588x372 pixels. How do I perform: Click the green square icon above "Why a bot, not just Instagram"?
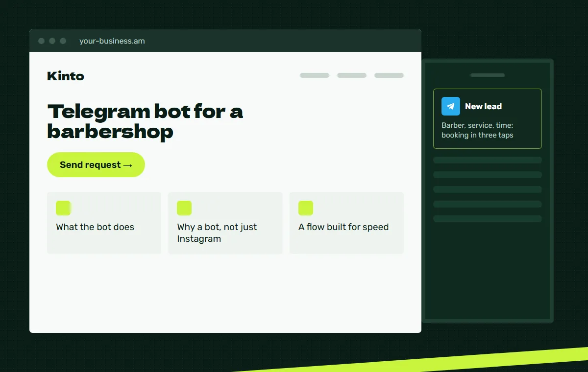(x=184, y=208)
